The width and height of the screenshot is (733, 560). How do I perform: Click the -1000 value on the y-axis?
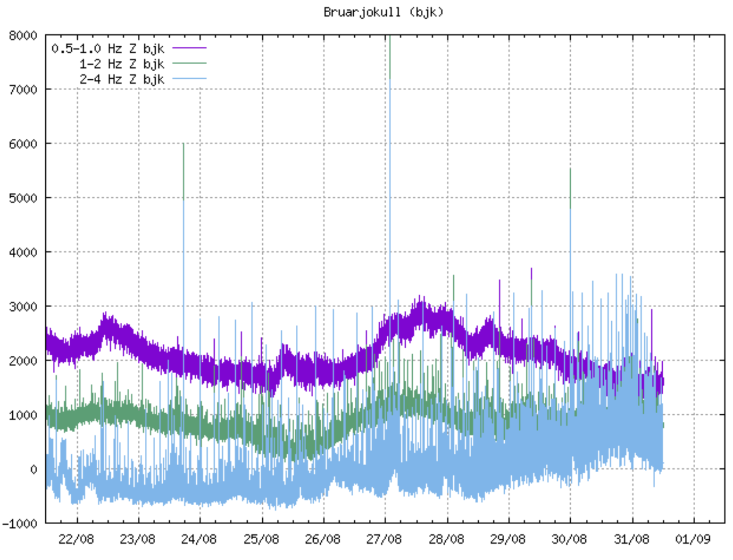20,524
